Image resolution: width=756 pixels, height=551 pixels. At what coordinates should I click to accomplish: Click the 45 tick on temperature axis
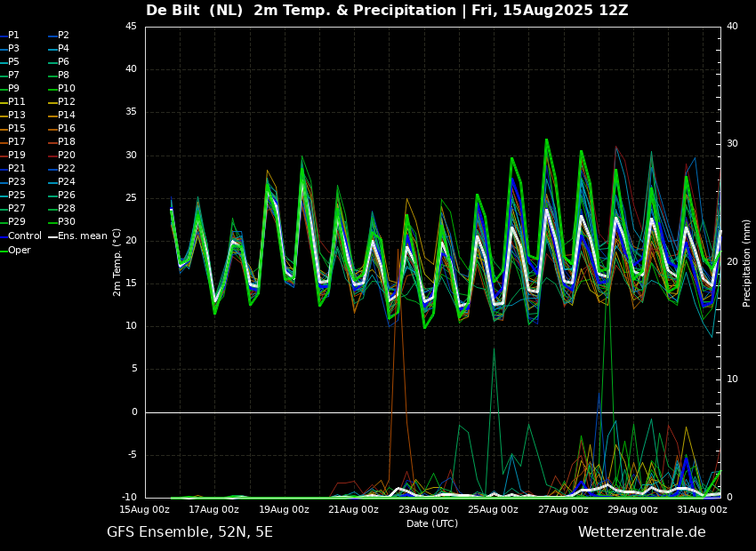(131, 27)
